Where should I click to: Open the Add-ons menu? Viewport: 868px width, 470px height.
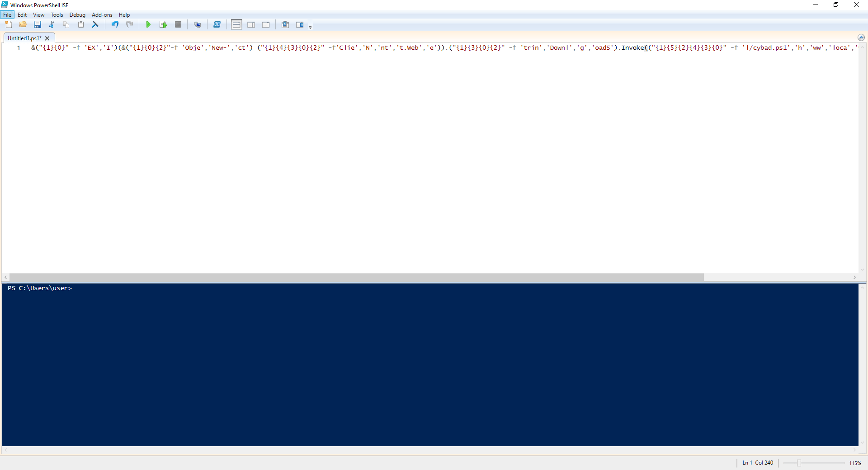pos(102,15)
